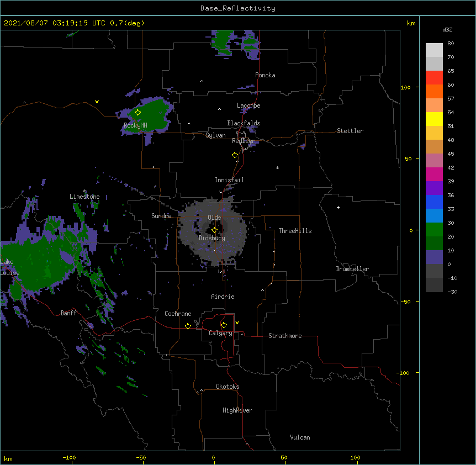Click the Drumheller city label
The width and height of the screenshot is (476, 465).
(352, 269)
